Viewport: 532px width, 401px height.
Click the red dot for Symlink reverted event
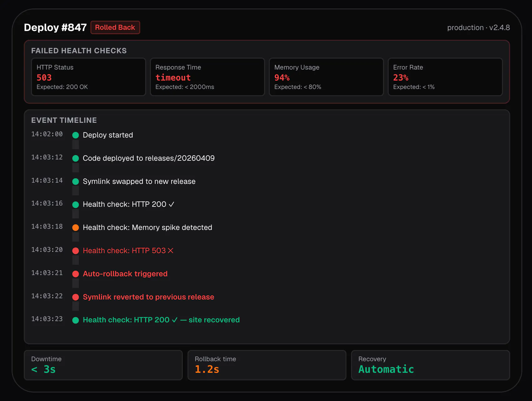(75, 297)
